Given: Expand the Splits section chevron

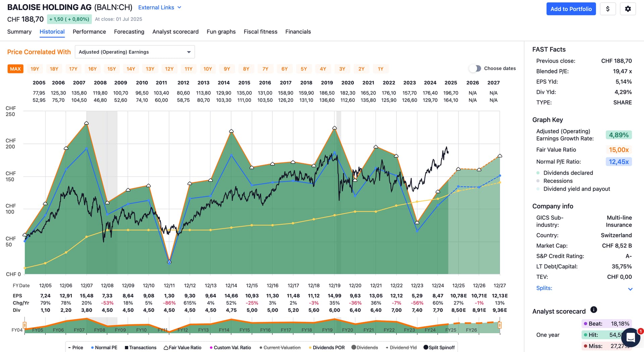Looking at the screenshot, I should (630, 289).
